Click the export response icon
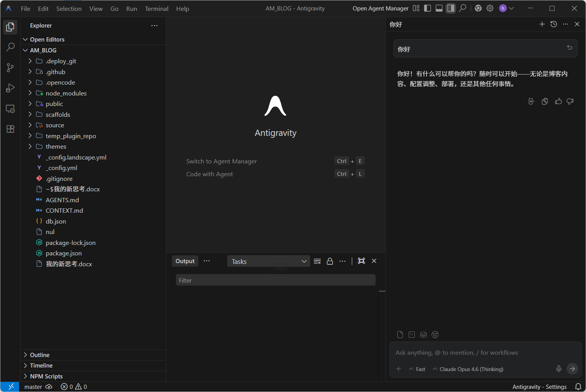 click(x=532, y=101)
